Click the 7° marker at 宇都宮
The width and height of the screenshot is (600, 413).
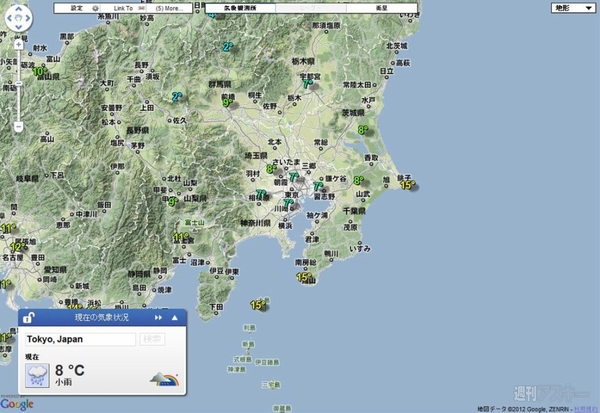[x=307, y=83]
